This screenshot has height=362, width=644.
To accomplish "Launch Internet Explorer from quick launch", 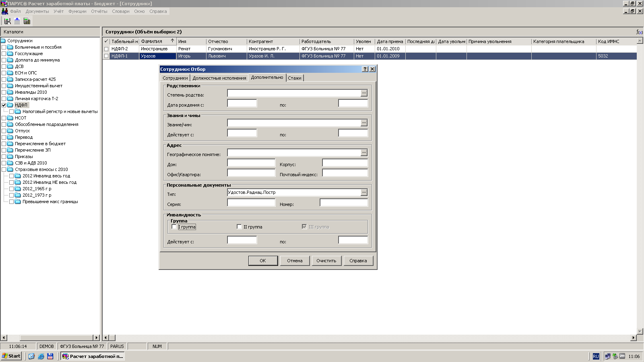I will [41, 356].
